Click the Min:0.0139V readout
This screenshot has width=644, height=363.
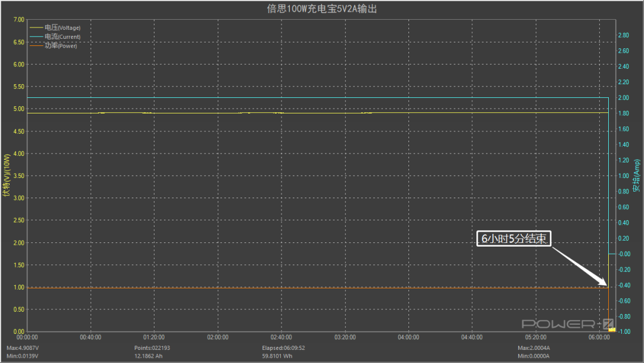click(22, 356)
